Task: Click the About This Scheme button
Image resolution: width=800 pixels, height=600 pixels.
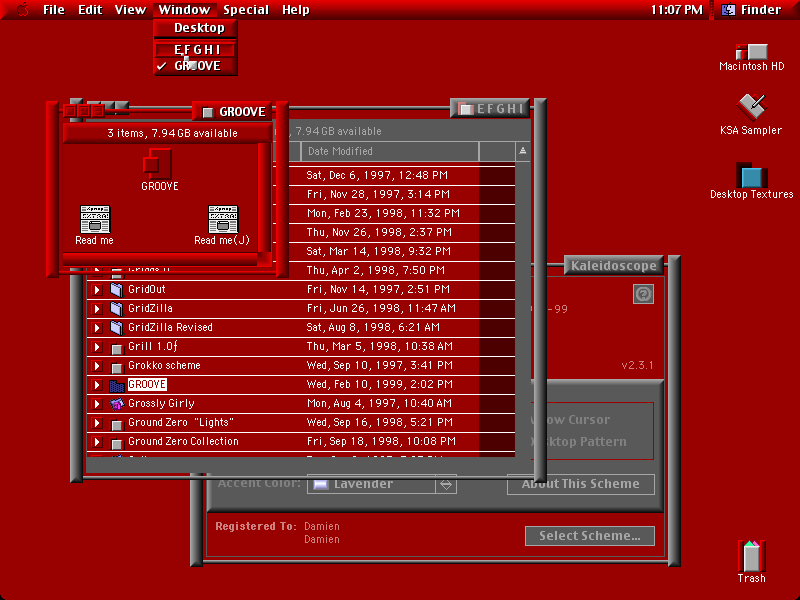Action: pos(581,484)
